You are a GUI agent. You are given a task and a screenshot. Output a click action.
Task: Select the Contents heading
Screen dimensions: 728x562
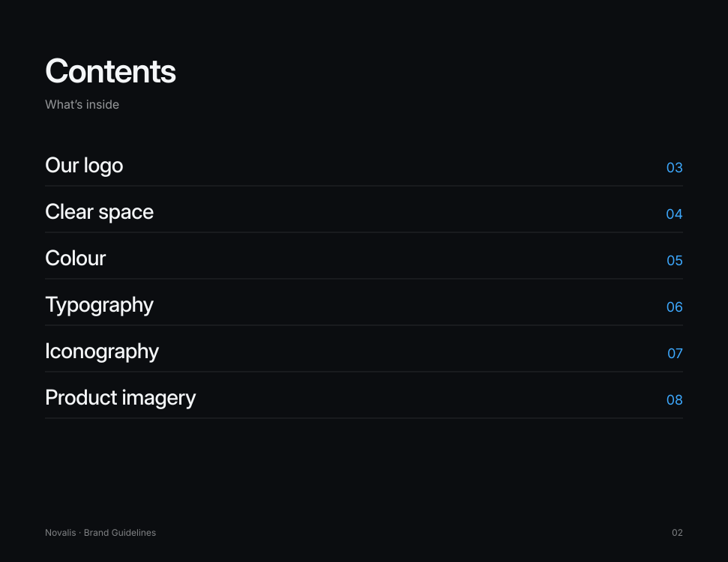110,71
